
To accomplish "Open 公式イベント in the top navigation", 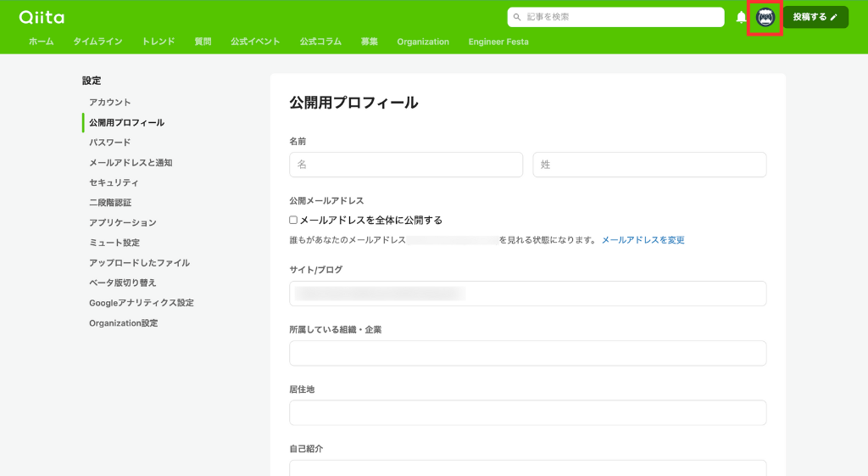I will point(255,42).
